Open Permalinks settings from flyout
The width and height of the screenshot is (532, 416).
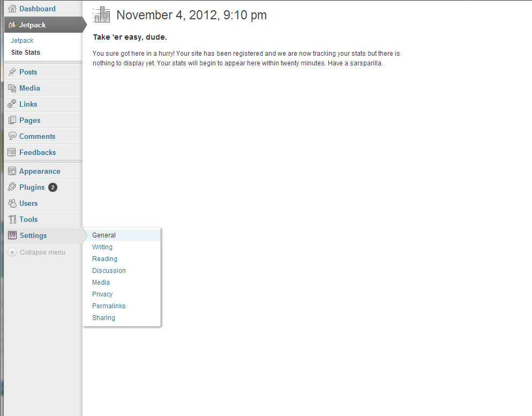coord(109,306)
